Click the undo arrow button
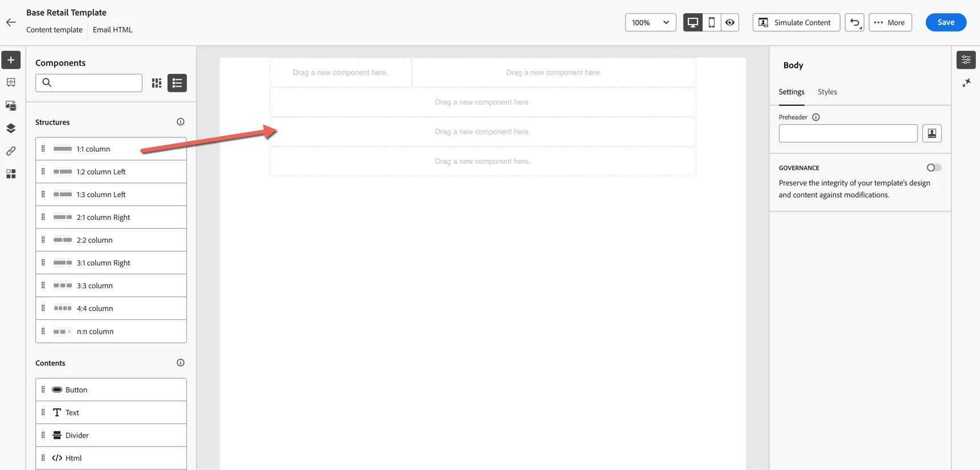This screenshot has height=470, width=980. pyautogui.click(x=855, y=22)
